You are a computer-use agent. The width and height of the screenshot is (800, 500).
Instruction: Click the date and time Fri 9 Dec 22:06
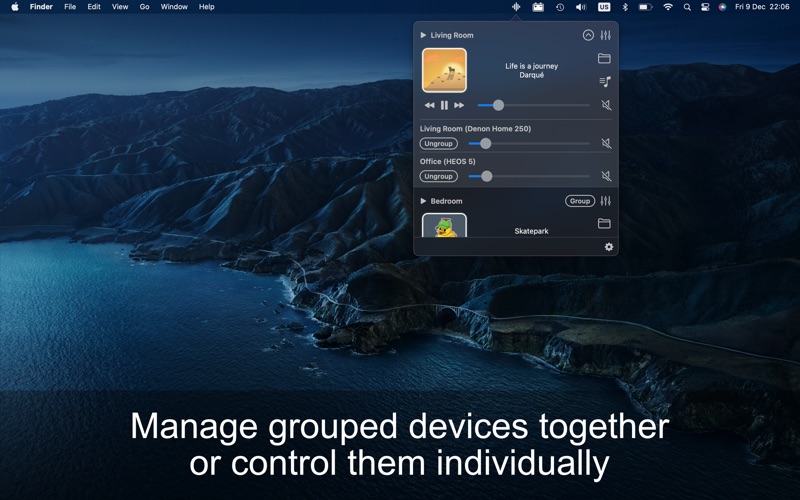point(762,7)
